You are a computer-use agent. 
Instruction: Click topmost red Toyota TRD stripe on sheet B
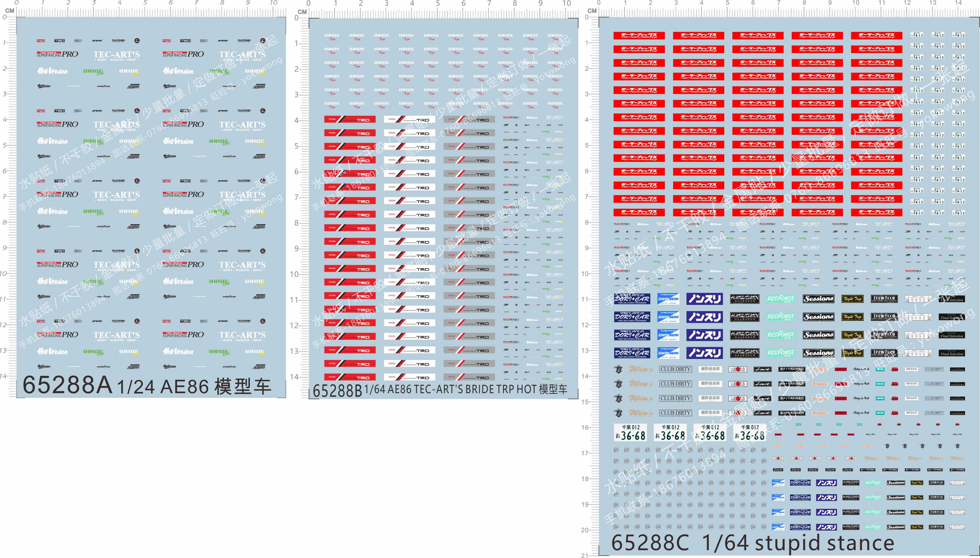point(350,120)
